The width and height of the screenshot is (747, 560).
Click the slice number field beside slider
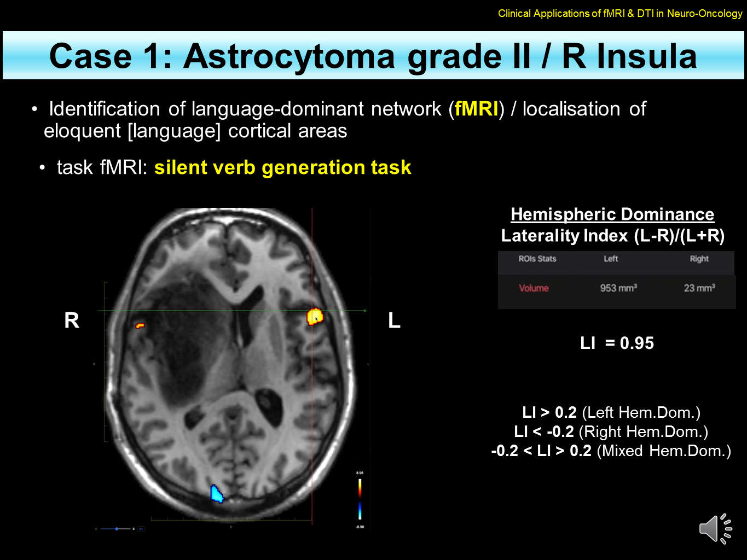[141, 529]
